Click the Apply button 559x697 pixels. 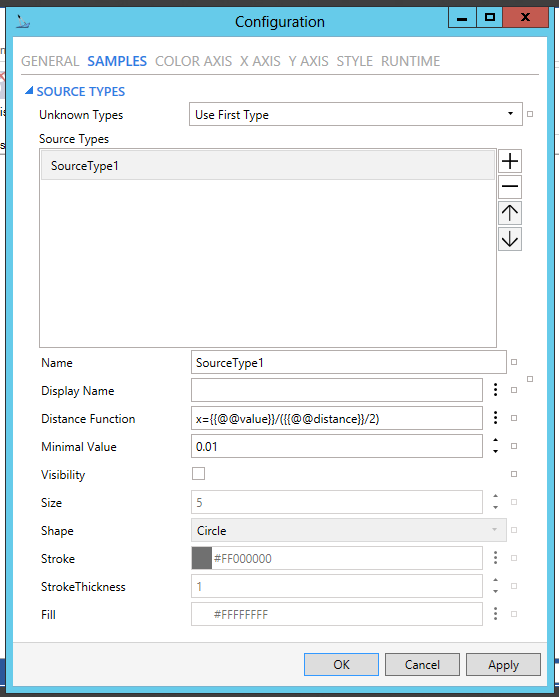pos(503,665)
